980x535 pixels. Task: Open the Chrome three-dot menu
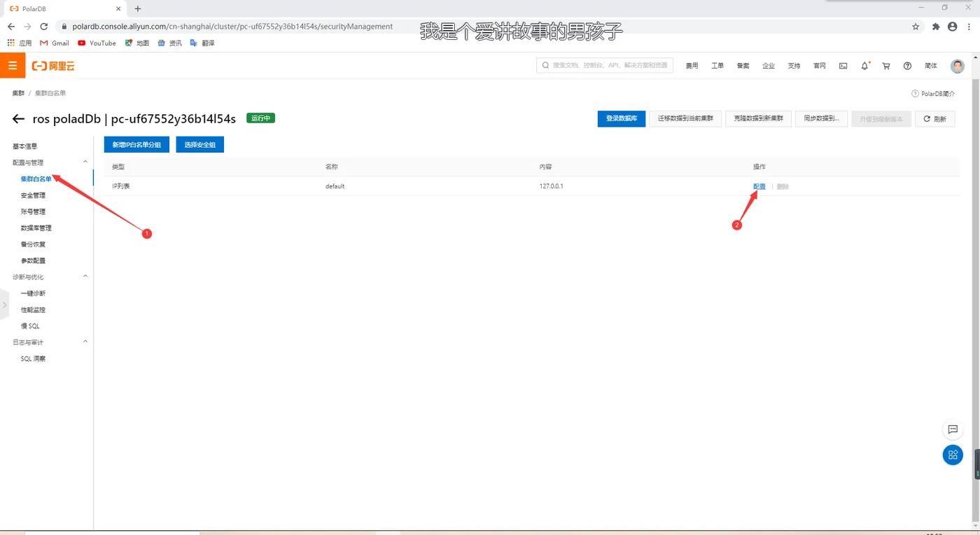[x=969, y=27]
